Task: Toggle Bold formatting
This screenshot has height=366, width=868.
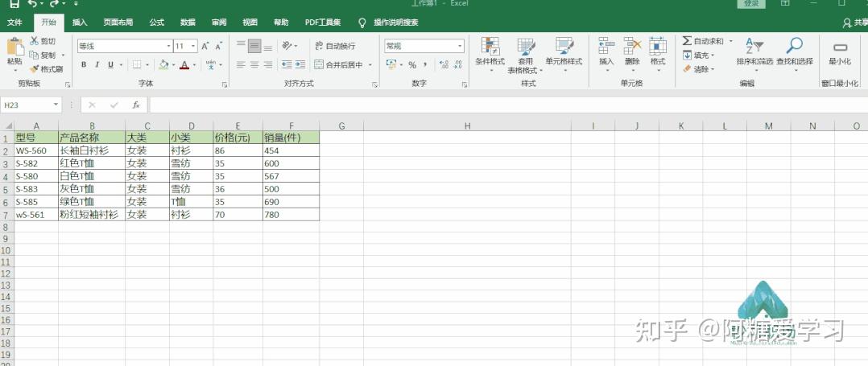Action: pos(84,64)
